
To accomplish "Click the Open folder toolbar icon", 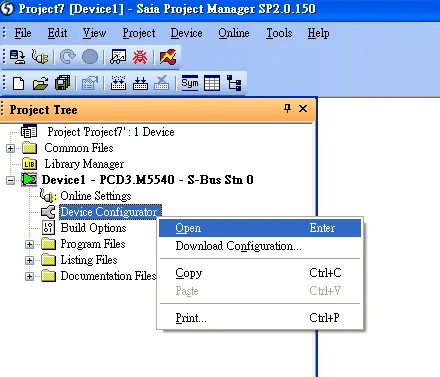I will point(40,83).
